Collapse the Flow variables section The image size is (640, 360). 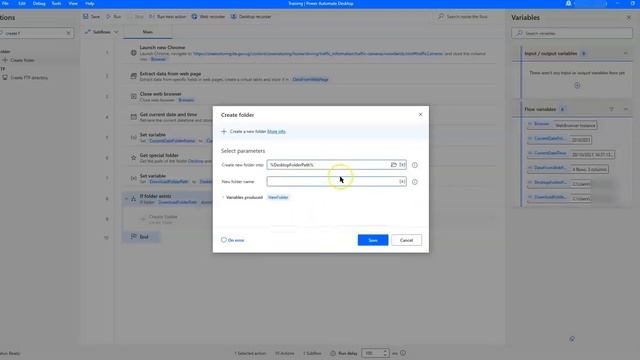626,109
